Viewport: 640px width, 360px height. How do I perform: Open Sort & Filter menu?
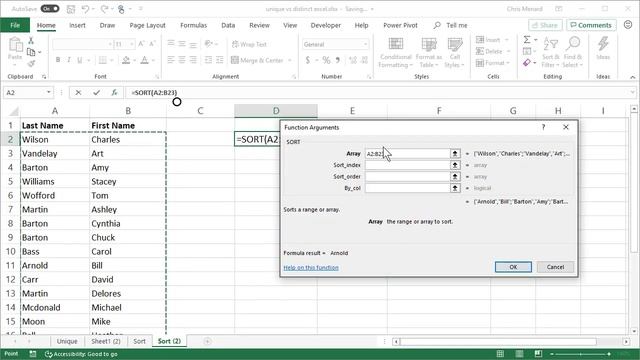[550, 53]
